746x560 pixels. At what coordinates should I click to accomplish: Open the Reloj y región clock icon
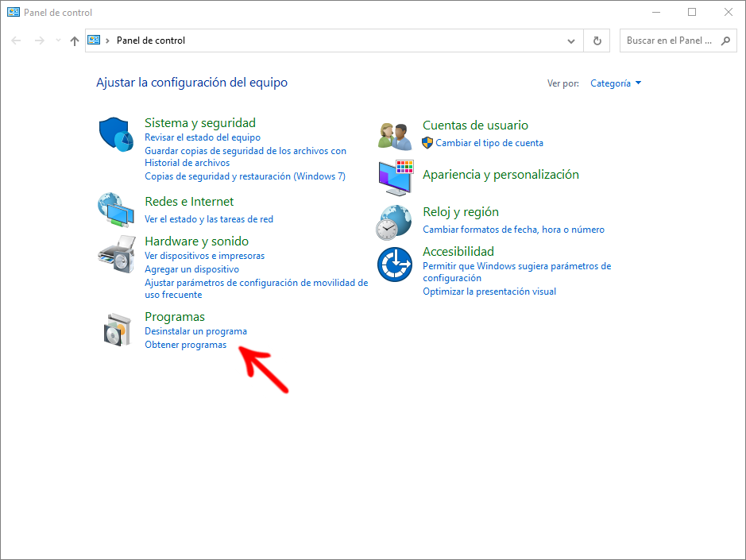[394, 222]
